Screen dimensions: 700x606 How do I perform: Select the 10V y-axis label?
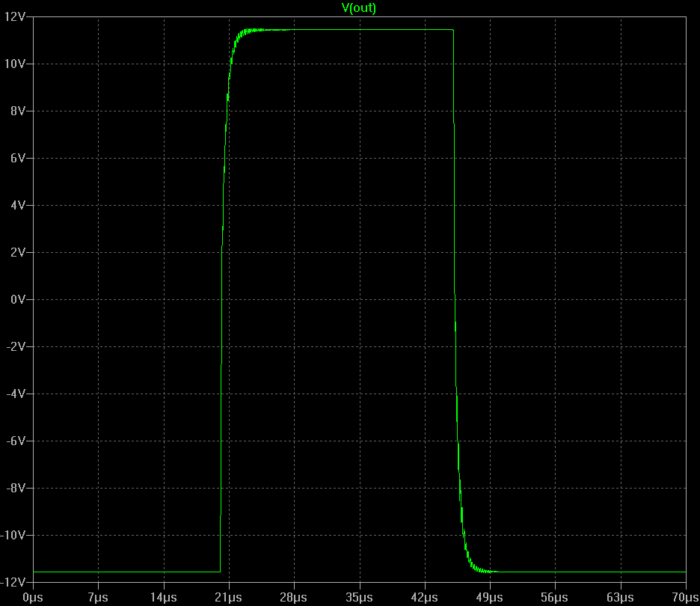(x=15, y=64)
